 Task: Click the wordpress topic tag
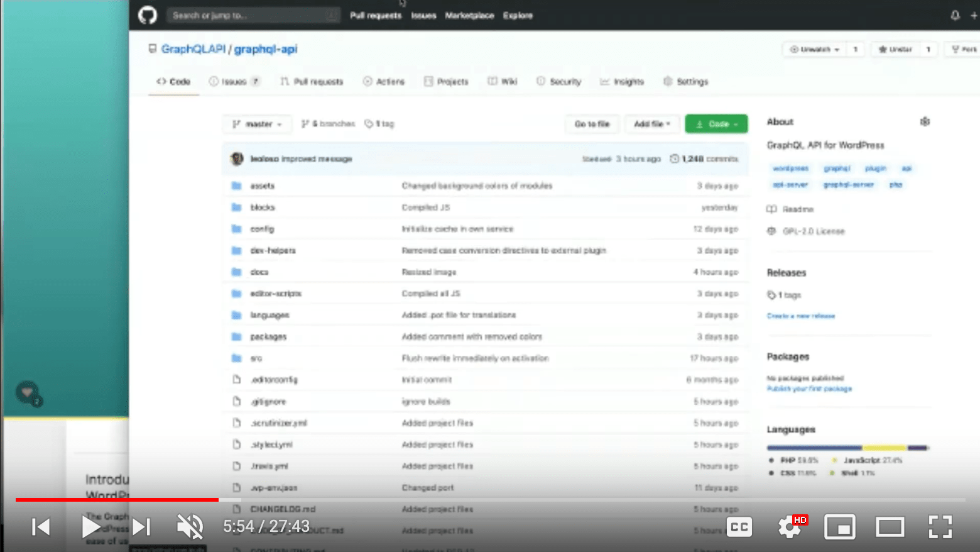[x=790, y=168]
